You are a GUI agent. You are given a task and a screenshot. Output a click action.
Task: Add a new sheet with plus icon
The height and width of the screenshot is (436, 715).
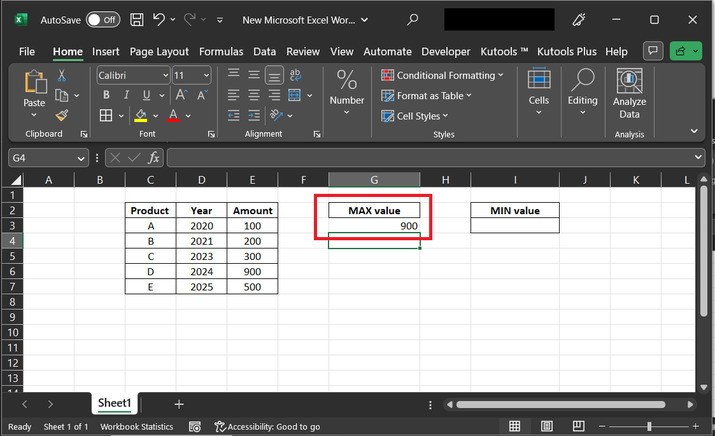point(179,404)
